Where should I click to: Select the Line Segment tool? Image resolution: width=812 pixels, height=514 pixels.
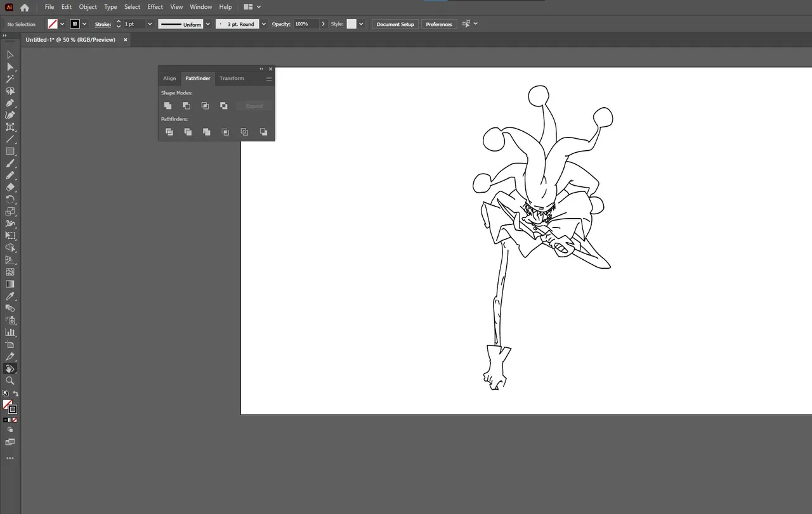tap(10, 139)
